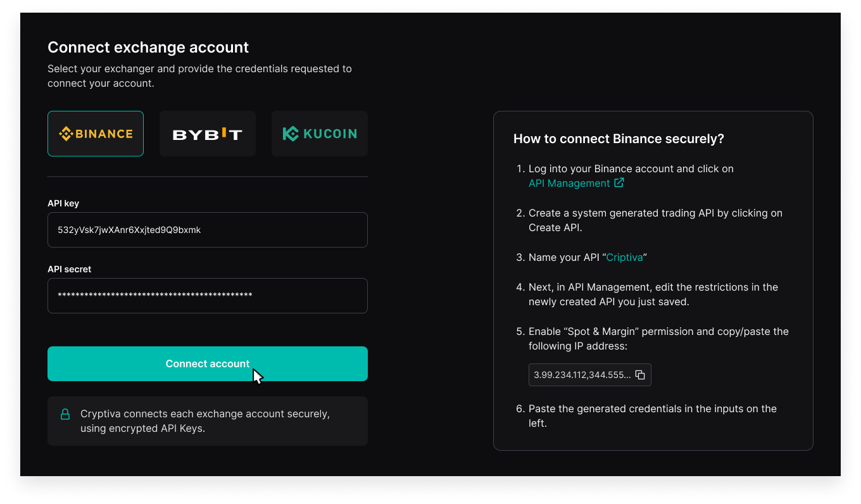Select the Bybit exchange card
861x504 pixels.
pyautogui.click(x=208, y=134)
